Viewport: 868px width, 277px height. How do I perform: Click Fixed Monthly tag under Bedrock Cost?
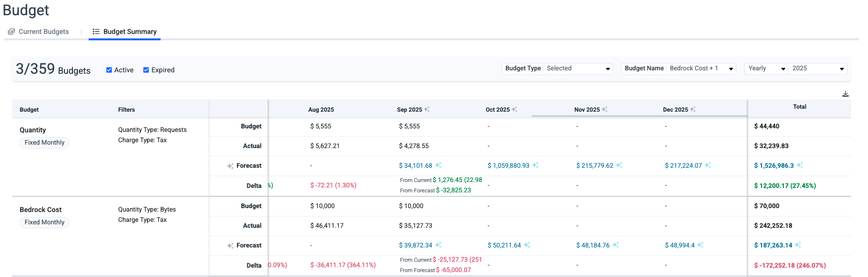click(44, 222)
